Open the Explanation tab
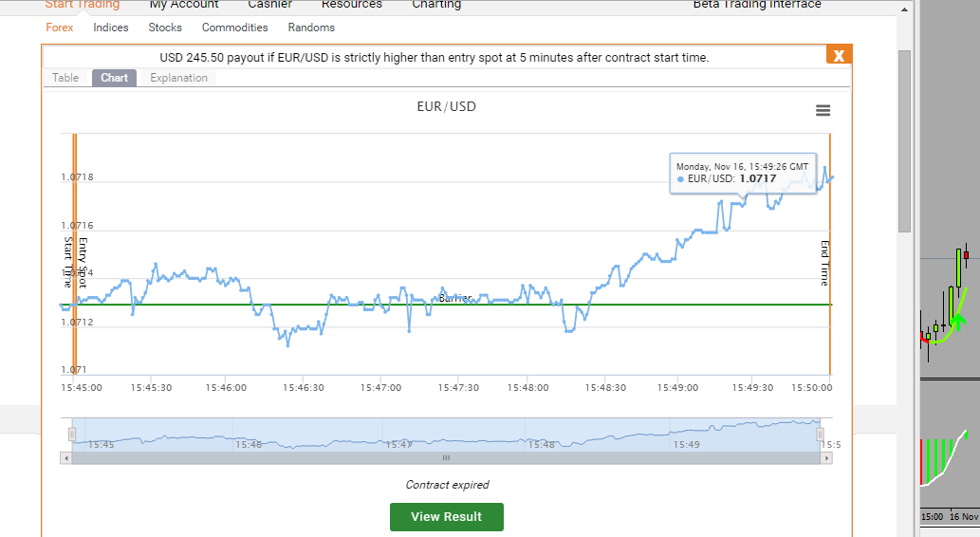This screenshot has width=980, height=537. point(178,78)
